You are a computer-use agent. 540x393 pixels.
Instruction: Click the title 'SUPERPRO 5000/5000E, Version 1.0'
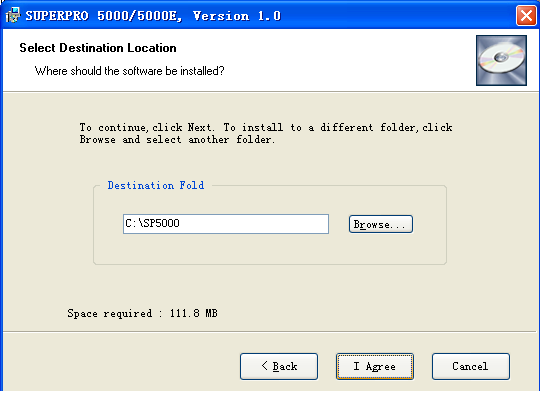tap(153, 16)
